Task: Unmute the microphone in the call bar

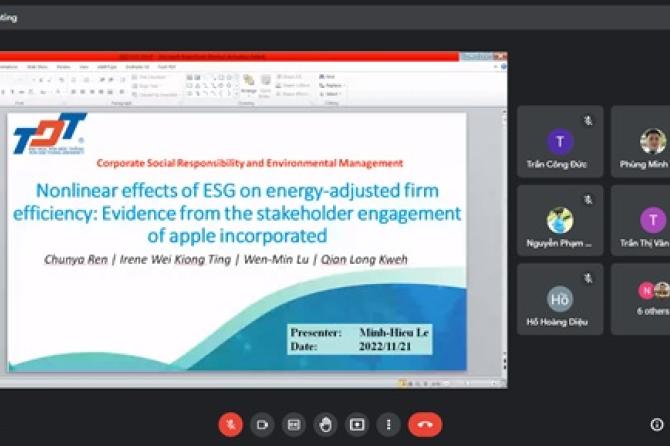Action: click(x=231, y=424)
